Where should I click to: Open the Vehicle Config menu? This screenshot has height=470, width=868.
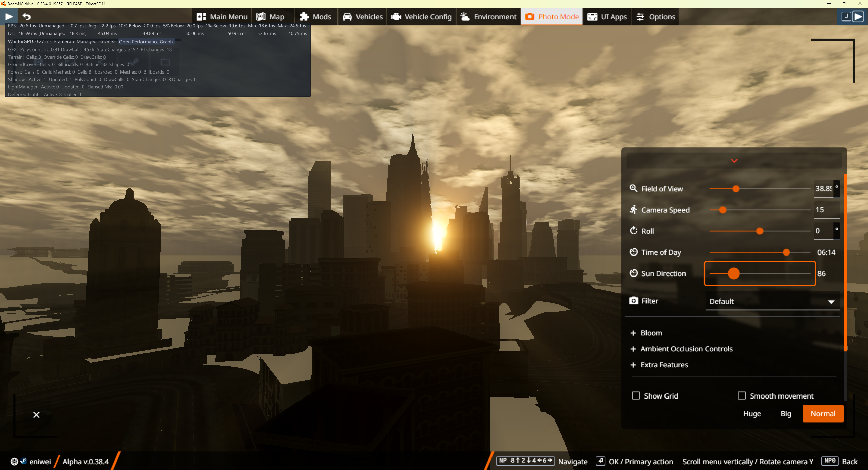point(421,17)
